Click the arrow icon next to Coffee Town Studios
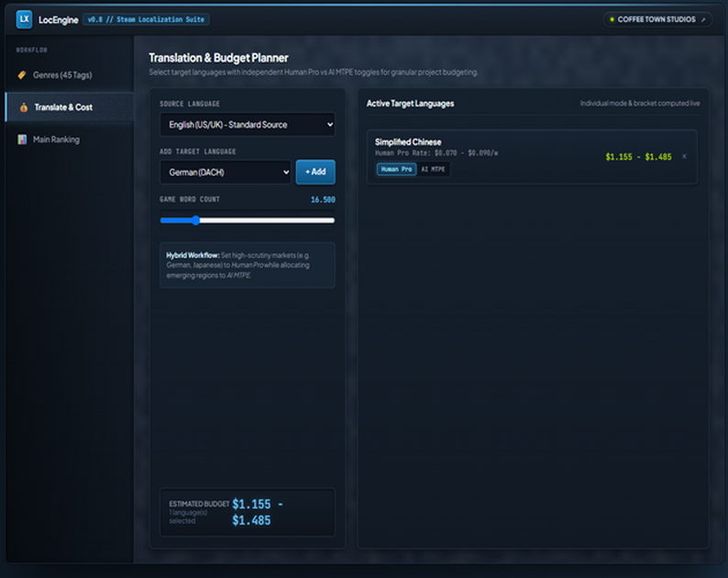The image size is (728, 578). click(x=703, y=19)
